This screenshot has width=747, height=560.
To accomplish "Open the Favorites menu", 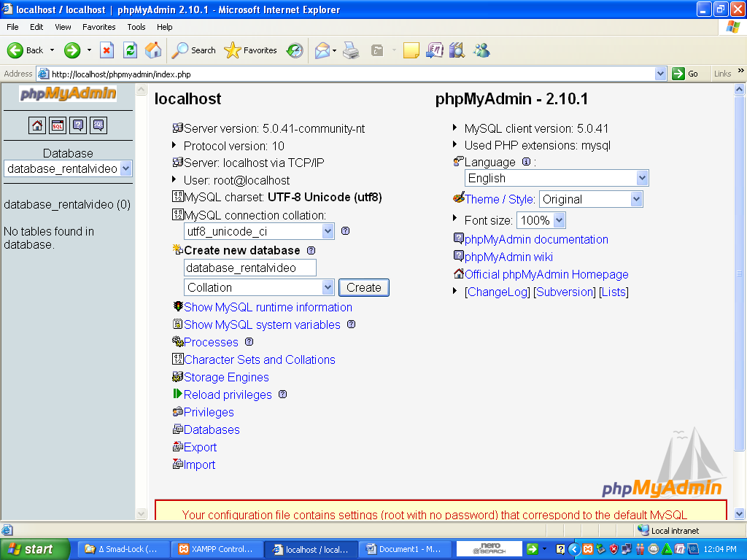I will pos(98,27).
